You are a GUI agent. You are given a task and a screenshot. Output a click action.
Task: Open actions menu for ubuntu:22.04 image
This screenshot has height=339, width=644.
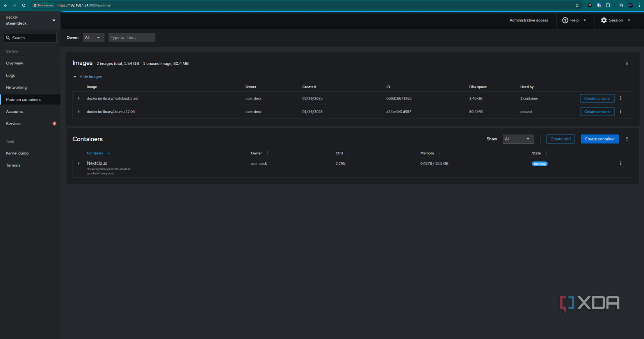[621, 112]
